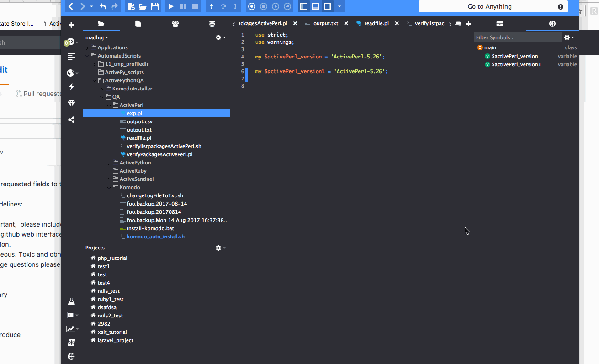Expand the KomodoInstaller folder

tap(102, 89)
